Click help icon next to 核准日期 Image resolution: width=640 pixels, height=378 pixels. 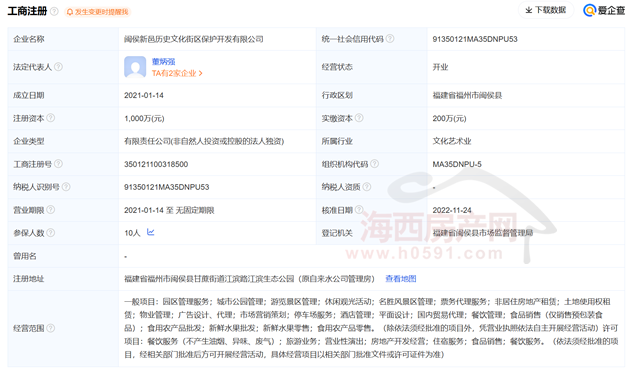click(359, 209)
